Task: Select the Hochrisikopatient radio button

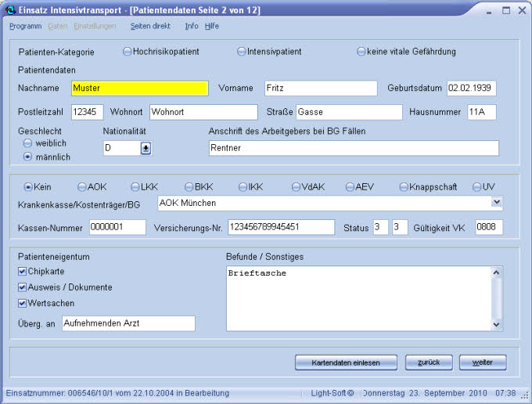Action: click(x=127, y=52)
